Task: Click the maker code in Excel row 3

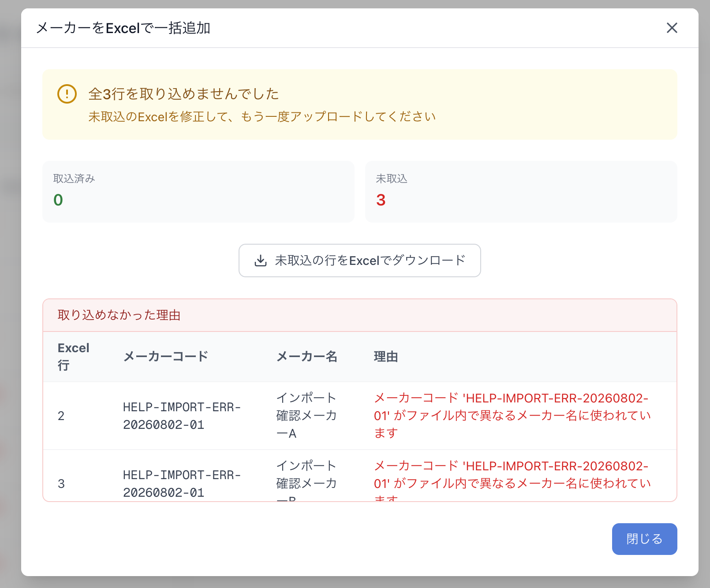Action: (182, 484)
